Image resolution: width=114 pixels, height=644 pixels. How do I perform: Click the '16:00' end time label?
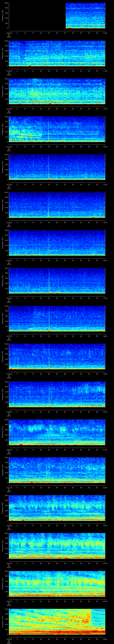(x=105, y=260)
